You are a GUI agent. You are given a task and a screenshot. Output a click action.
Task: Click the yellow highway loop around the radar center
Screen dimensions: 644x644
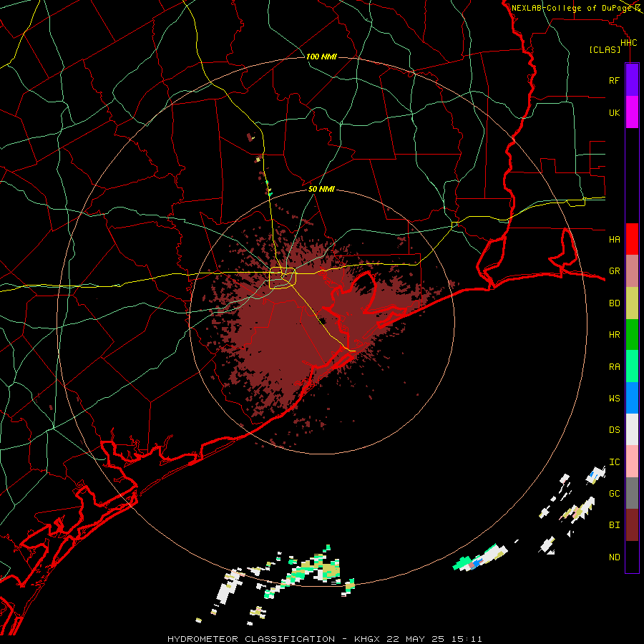point(283,278)
